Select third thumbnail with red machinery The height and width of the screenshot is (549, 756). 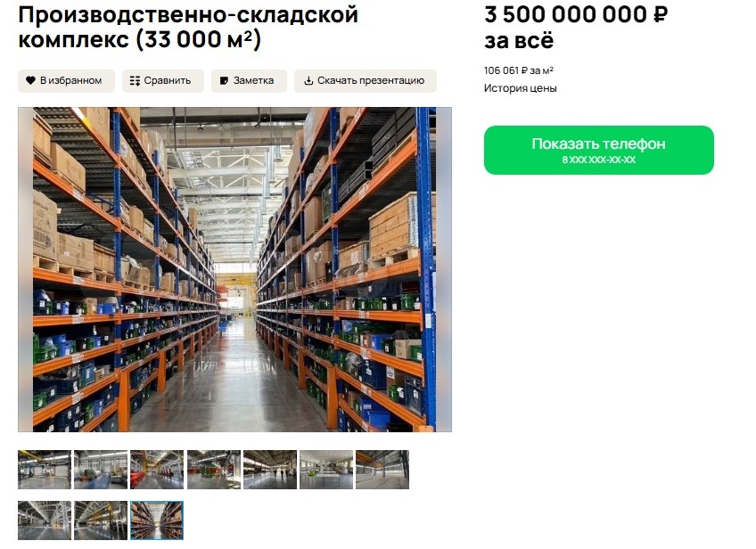click(157, 470)
